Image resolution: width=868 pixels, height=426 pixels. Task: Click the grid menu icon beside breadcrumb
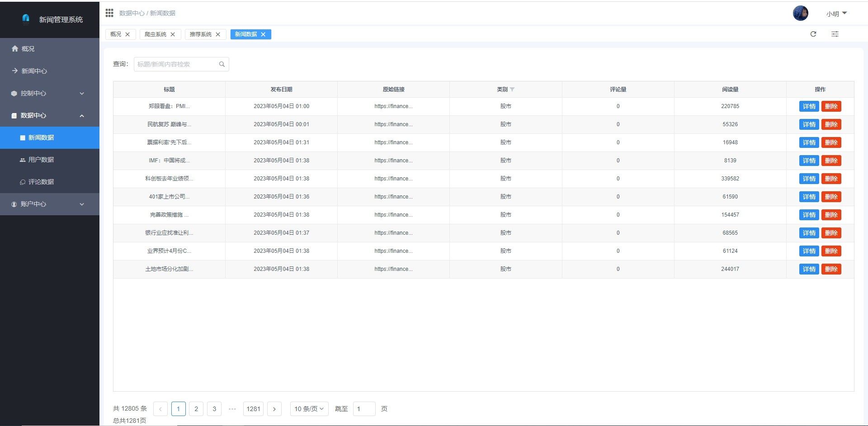(109, 13)
